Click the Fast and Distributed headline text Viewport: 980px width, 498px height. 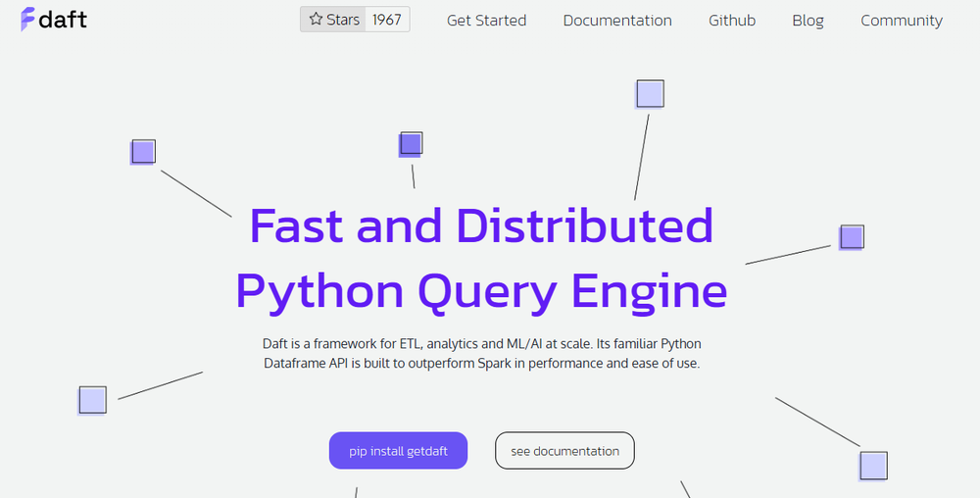[481, 224]
